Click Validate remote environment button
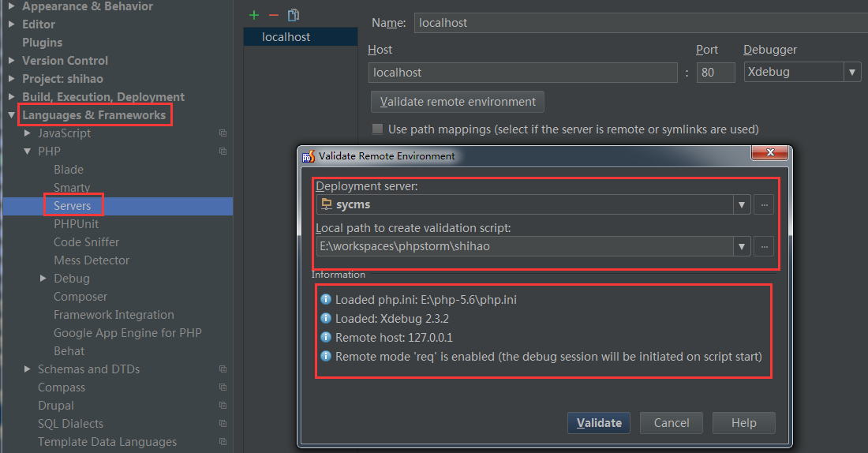 pyautogui.click(x=457, y=102)
